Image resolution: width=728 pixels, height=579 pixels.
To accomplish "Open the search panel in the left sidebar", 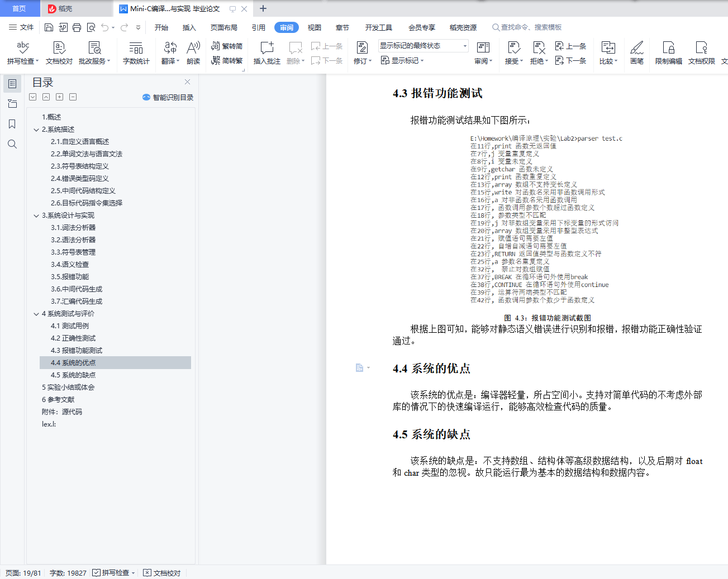I will point(12,144).
